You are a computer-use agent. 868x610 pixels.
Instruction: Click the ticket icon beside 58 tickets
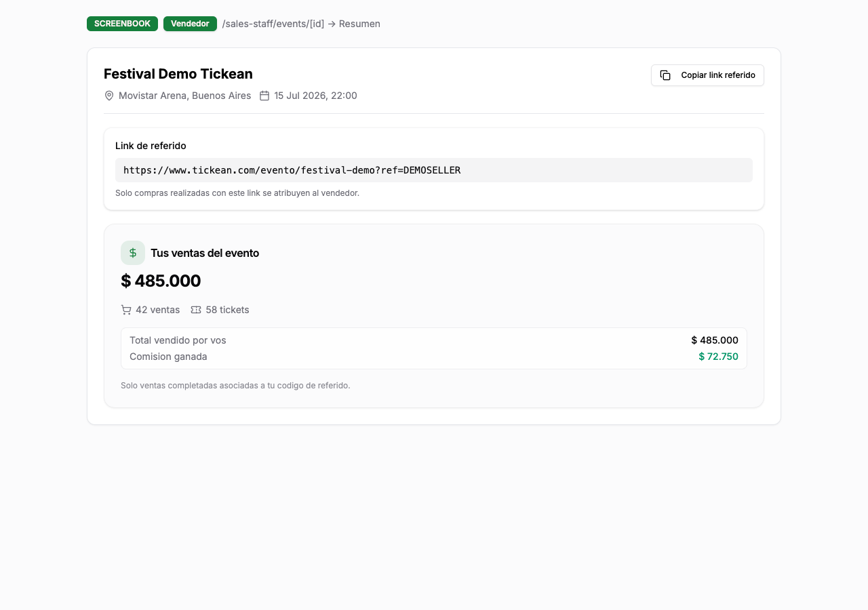[196, 310]
